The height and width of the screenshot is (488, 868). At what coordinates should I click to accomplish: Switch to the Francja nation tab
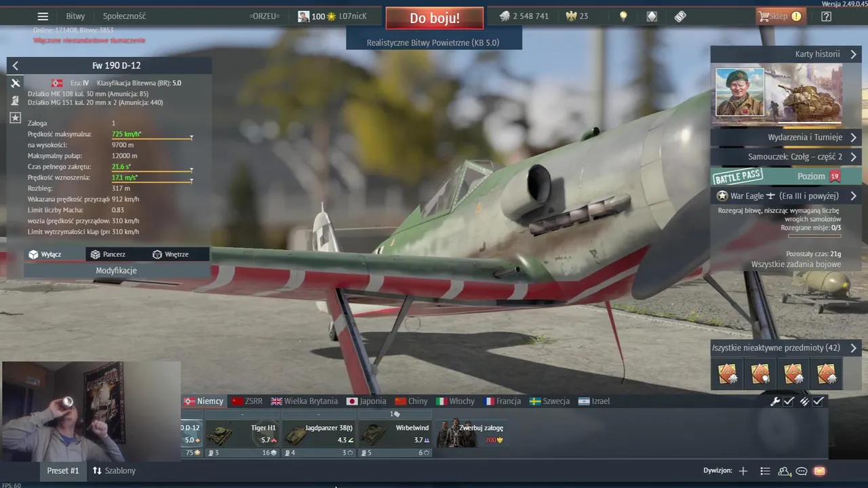coord(502,401)
